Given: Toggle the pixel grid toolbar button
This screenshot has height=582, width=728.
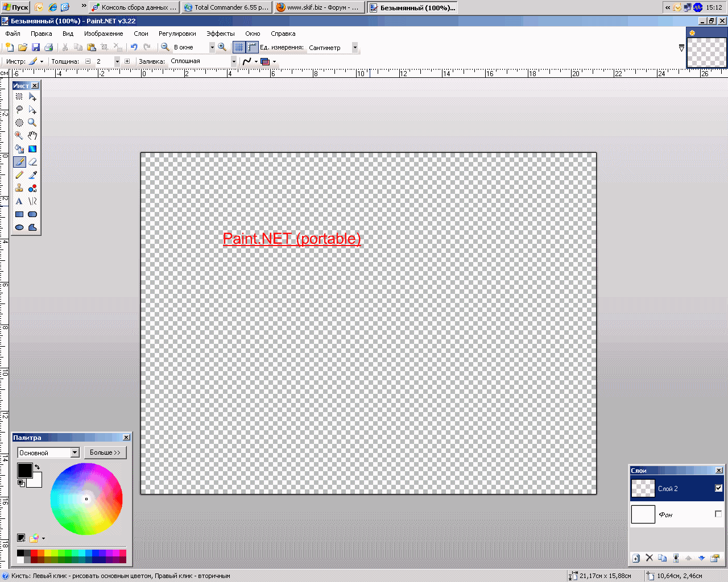Looking at the screenshot, I should tap(239, 47).
